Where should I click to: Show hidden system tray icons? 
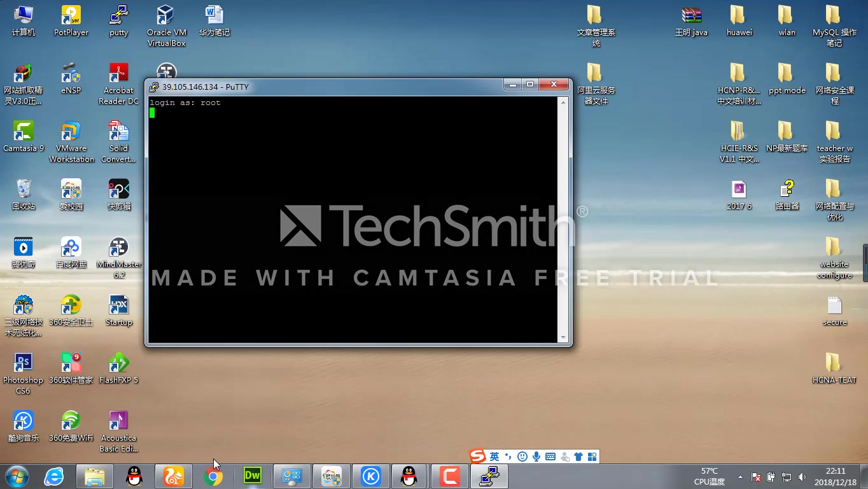740,476
